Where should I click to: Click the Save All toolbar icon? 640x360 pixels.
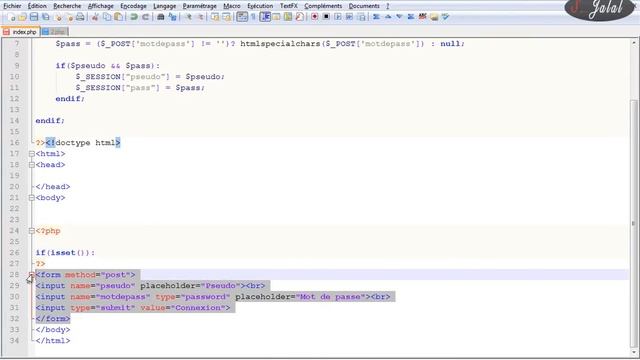point(46,17)
